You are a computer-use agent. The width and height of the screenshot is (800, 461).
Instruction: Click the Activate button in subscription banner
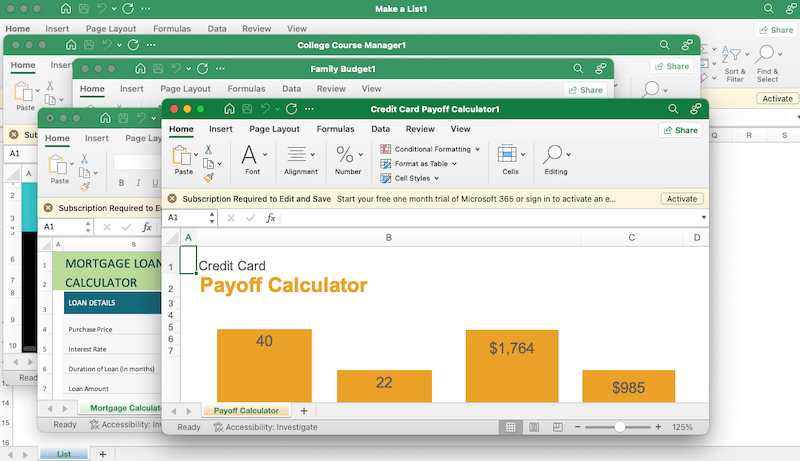tap(681, 199)
